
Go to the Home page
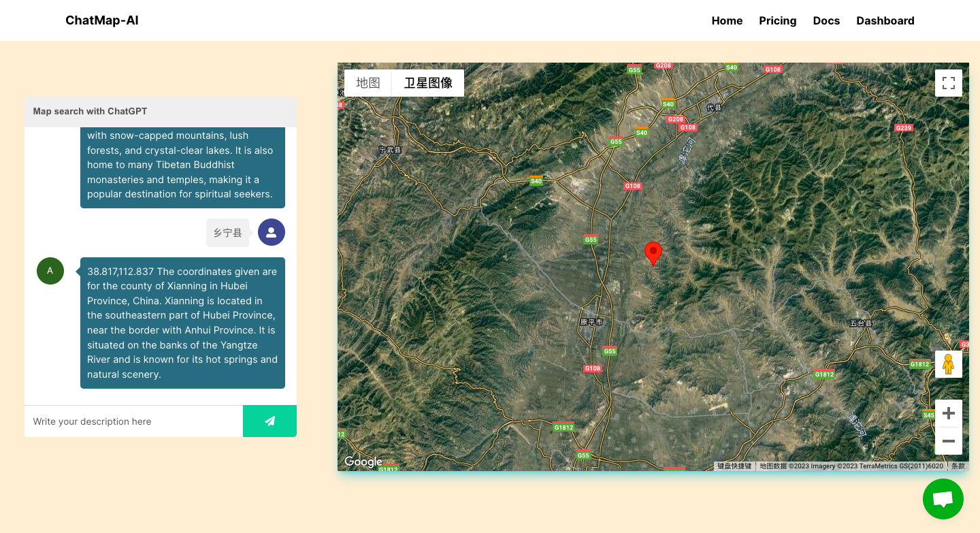pyautogui.click(x=727, y=20)
